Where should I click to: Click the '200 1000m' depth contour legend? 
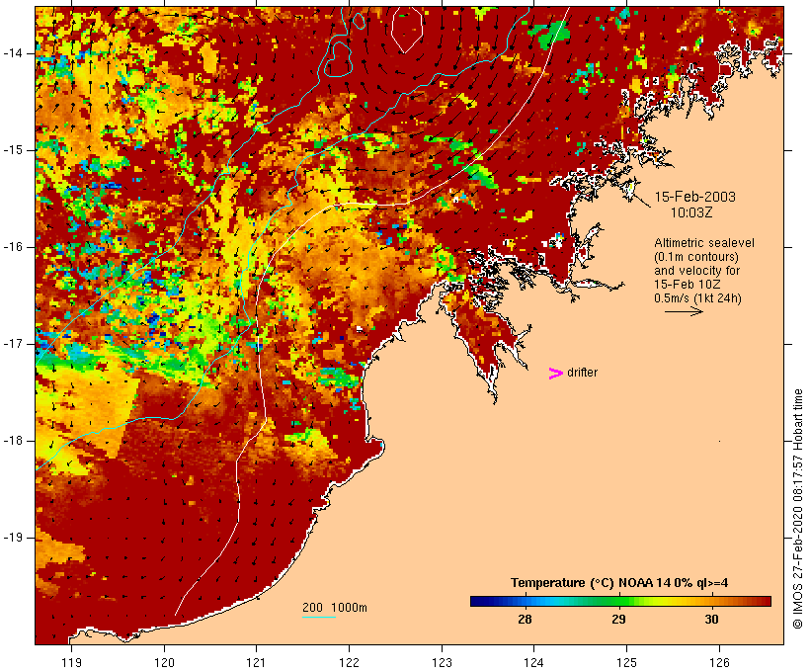click(x=335, y=608)
